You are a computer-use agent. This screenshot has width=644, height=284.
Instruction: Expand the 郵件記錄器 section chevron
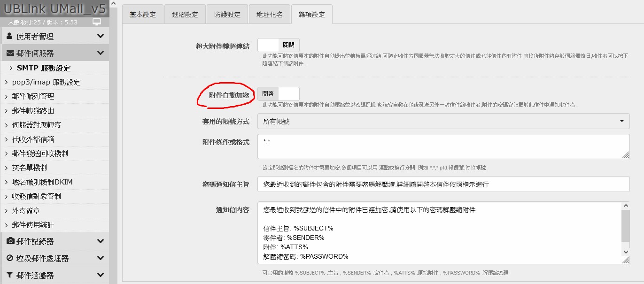(100, 241)
